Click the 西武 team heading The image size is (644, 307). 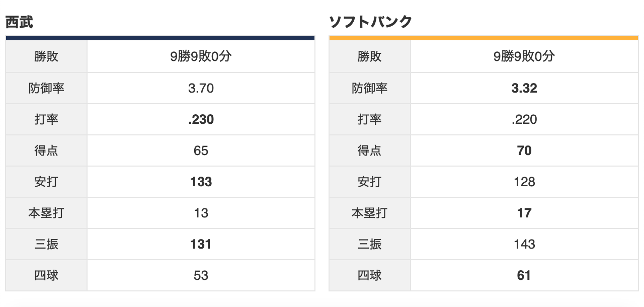click(19, 22)
